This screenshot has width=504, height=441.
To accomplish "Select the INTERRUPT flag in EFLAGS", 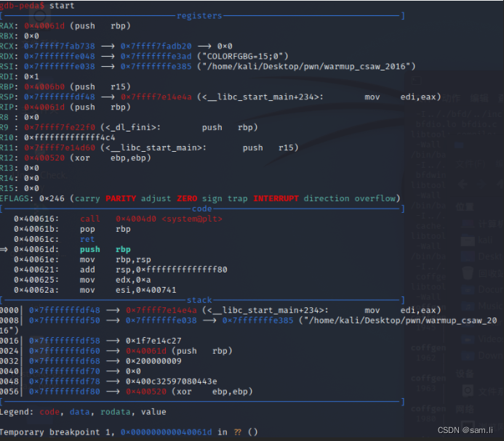I will 276,198.
